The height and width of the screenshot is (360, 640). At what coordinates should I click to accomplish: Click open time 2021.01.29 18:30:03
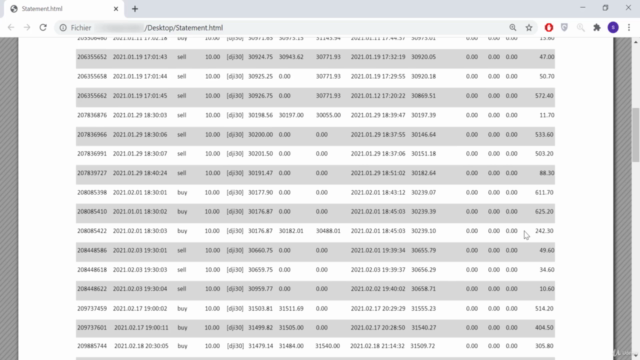(140, 115)
